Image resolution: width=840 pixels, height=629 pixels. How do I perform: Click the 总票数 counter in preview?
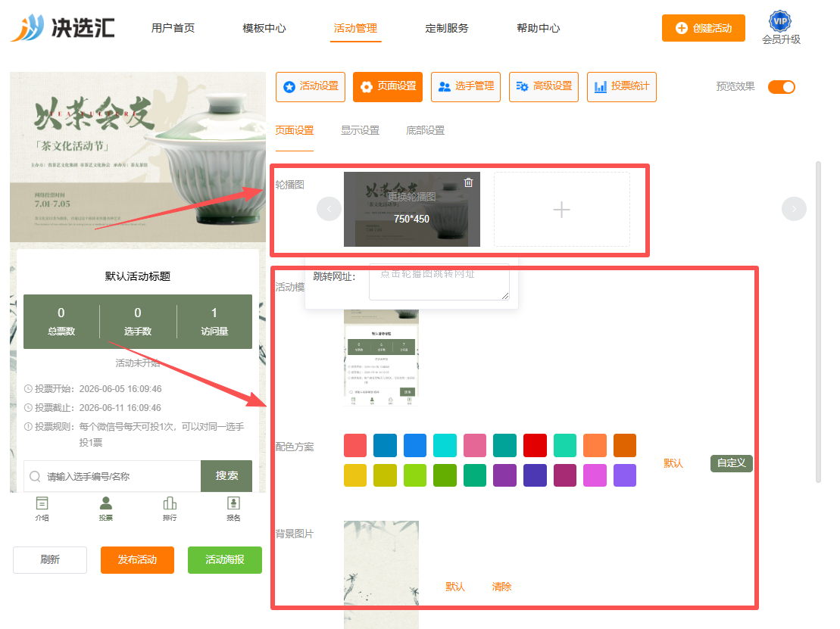point(61,321)
